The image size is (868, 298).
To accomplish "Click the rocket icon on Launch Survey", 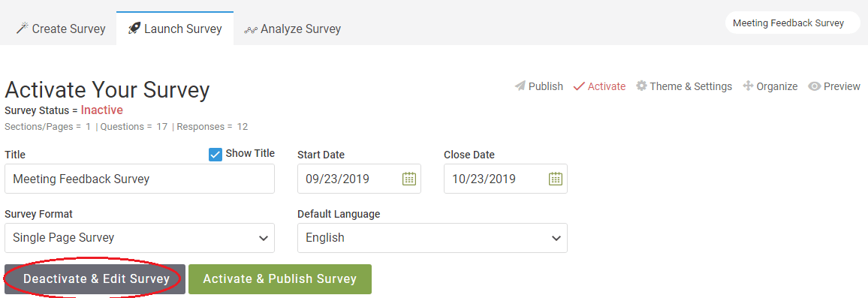I will [x=134, y=29].
